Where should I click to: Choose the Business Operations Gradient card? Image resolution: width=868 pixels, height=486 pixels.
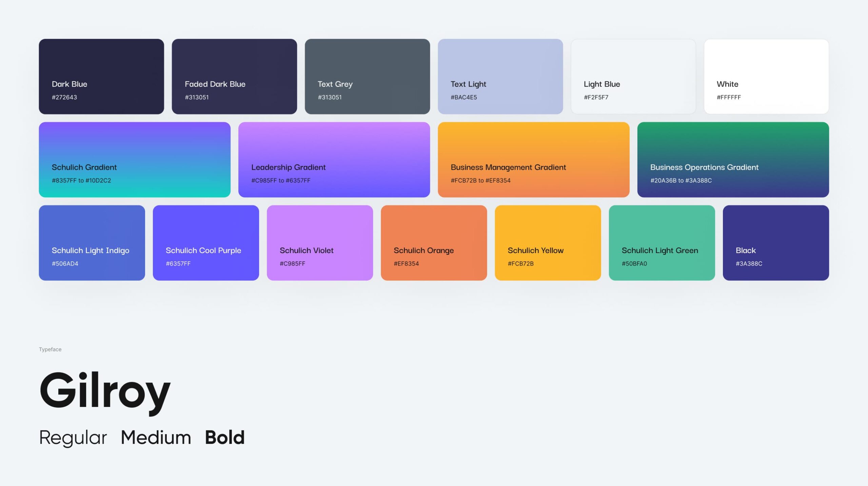coord(733,160)
